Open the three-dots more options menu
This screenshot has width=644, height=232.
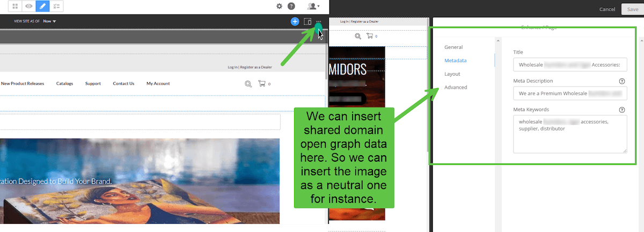[319, 22]
